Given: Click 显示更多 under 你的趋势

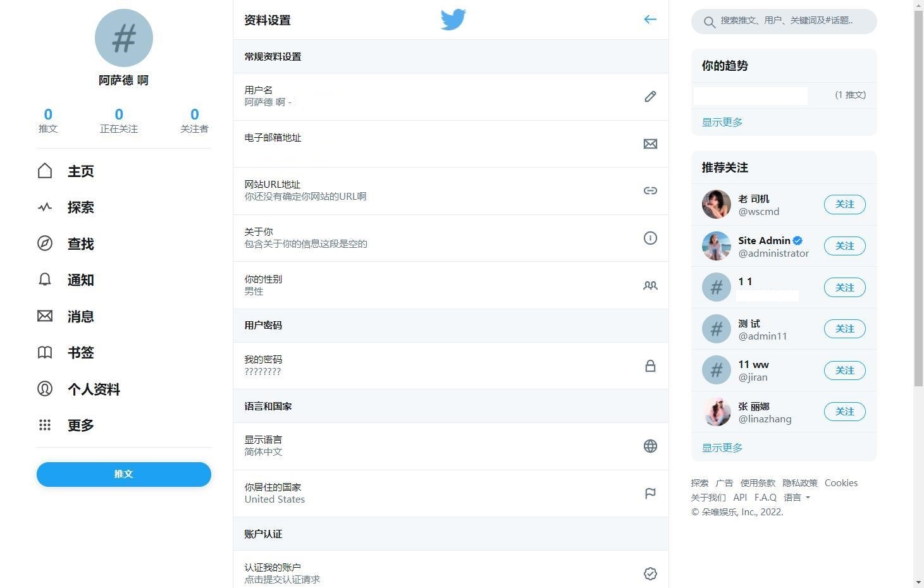Looking at the screenshot, I should [721, 122].
